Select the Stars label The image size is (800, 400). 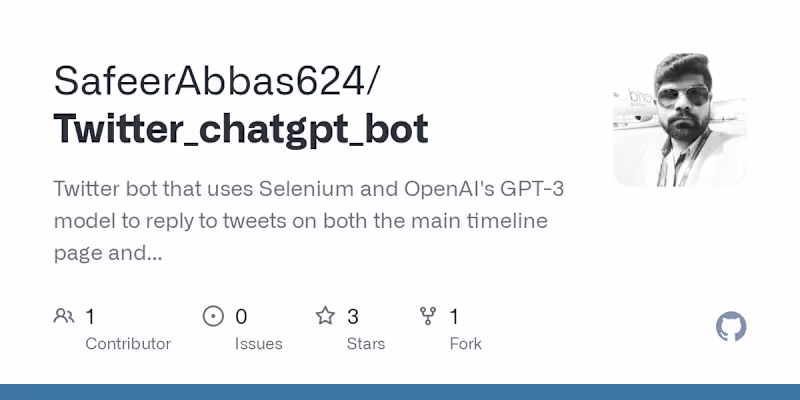point(367,344)
